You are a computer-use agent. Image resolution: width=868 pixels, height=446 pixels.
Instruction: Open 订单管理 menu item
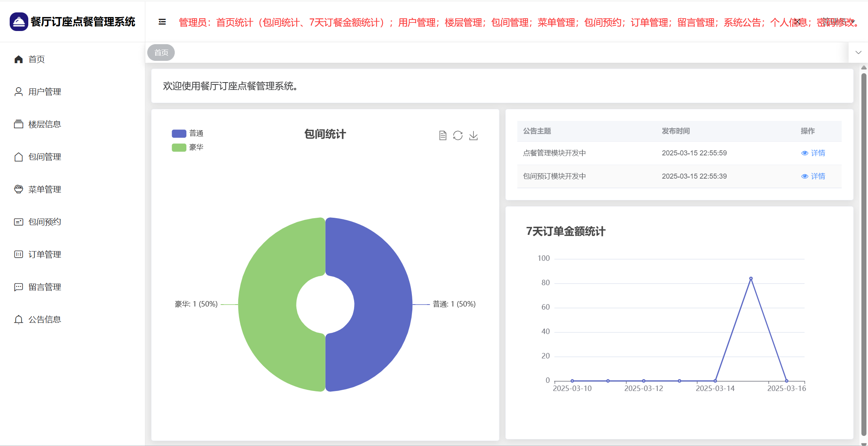[45, 255]
